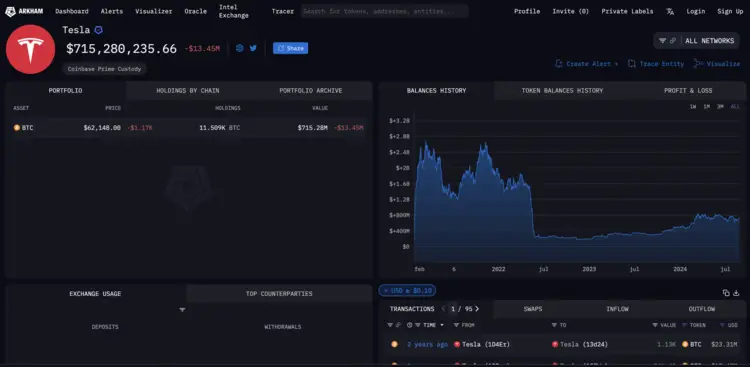
Task: Click the chain link icon beside All Networks
Action: (x=673, y=41)
